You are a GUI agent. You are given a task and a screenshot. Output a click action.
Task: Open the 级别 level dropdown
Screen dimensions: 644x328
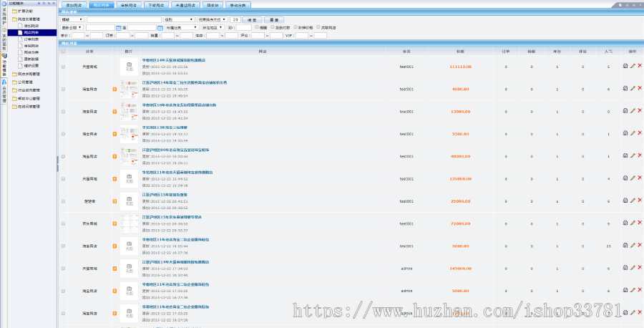[x=179, y=19]
